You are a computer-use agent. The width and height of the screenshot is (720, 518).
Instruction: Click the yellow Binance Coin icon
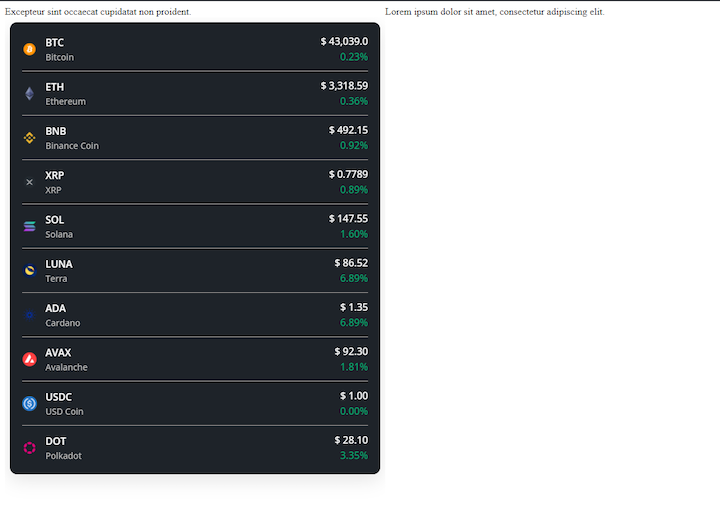click(x=29, y=138)
